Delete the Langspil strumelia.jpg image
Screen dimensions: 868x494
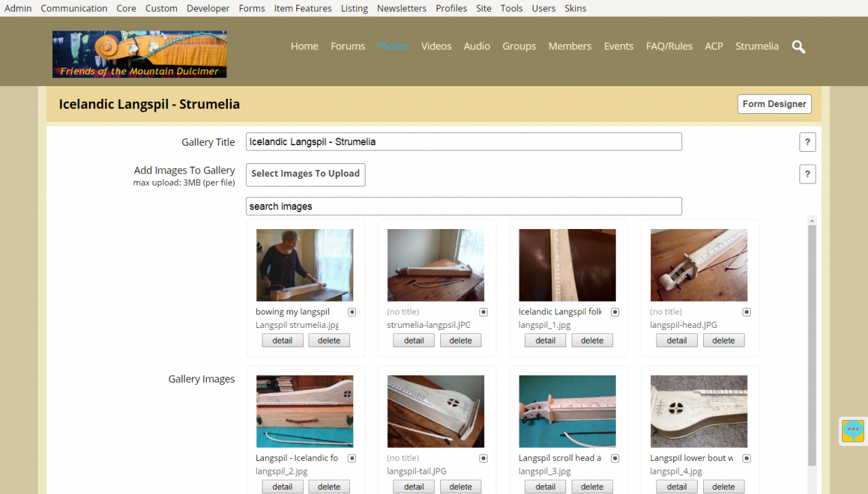tap(329, 340)
